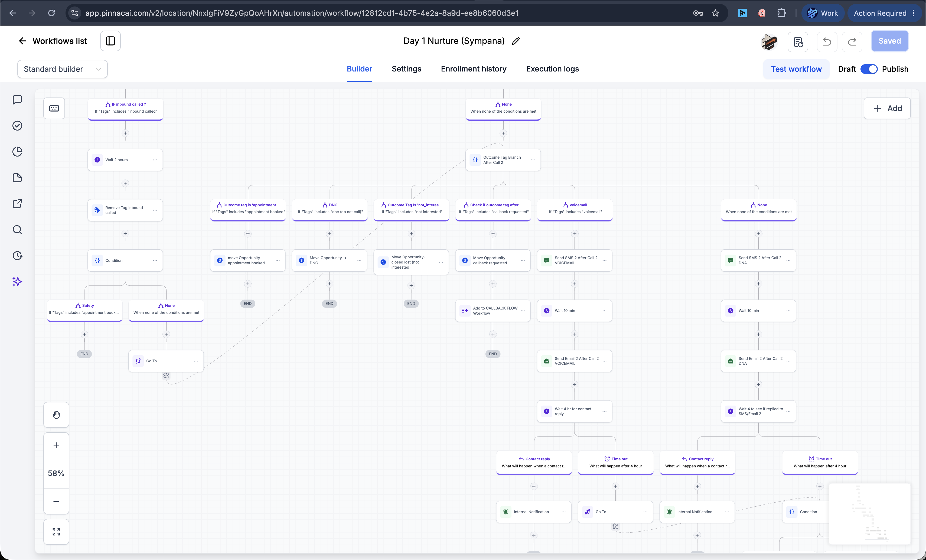This screenshot has width=926, height=560.
Task: Click the fit-to-screen expand icon
Action: coord(56,532)
